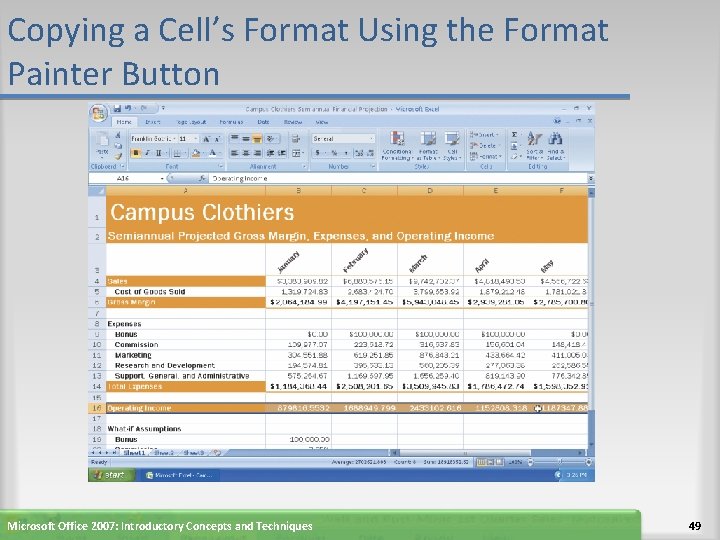Switch to Page Layout view in status bar
Screen dimensions: 720x540
pyautogui.click(x=490, y=462)
